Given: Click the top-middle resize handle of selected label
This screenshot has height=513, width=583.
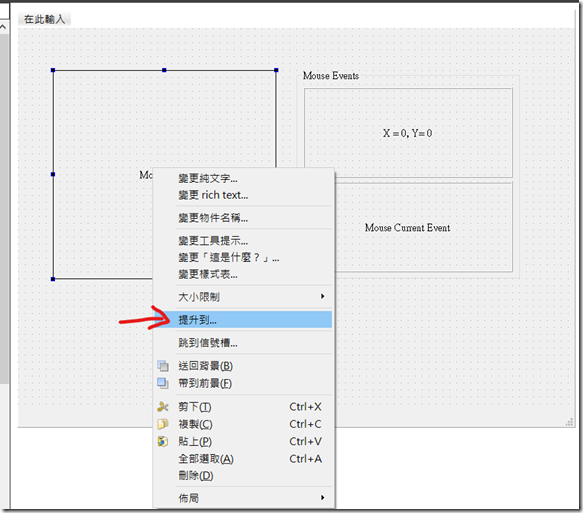Looking at the screenshot, I should point(164,70).
